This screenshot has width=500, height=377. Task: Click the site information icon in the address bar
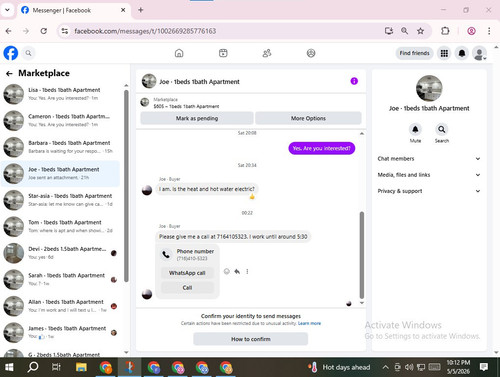[x=65, y=31]
